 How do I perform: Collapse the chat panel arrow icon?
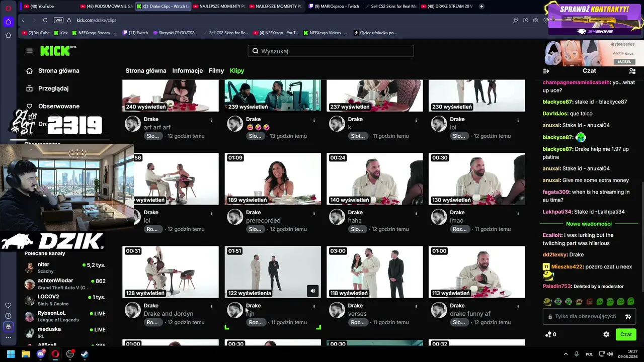click(546, 71)
